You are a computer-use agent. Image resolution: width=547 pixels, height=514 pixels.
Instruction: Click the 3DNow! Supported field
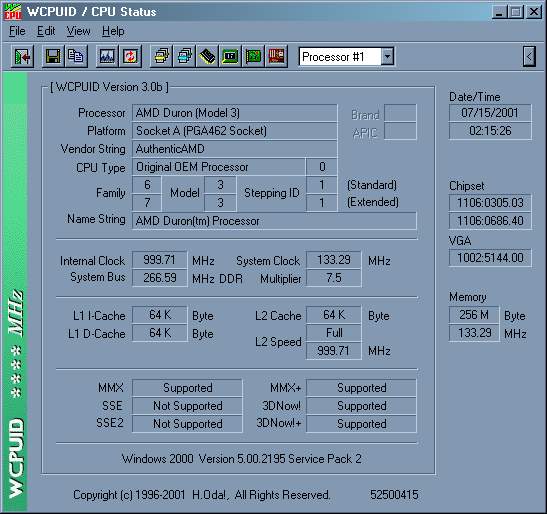pyautogui.click(x=361, y=406)
